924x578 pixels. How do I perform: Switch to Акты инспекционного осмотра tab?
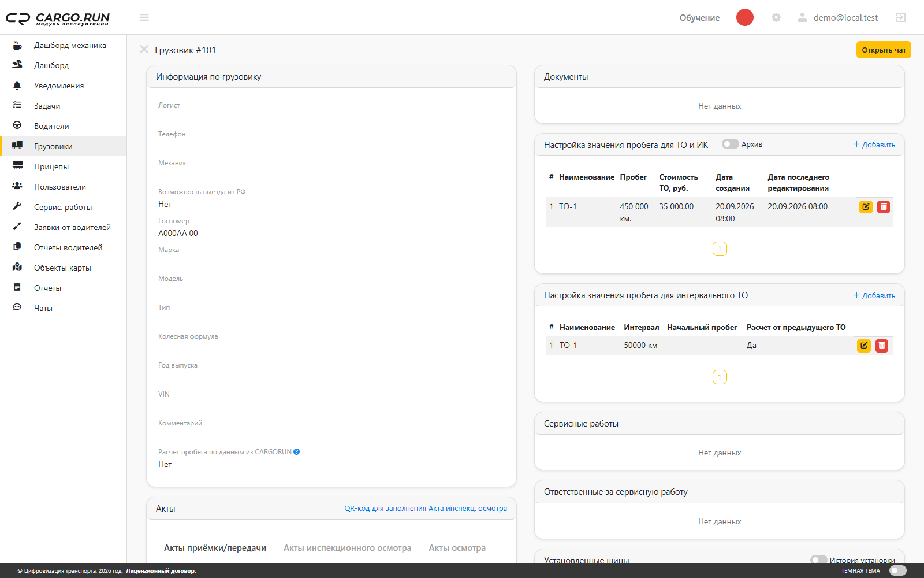(347, 548)
